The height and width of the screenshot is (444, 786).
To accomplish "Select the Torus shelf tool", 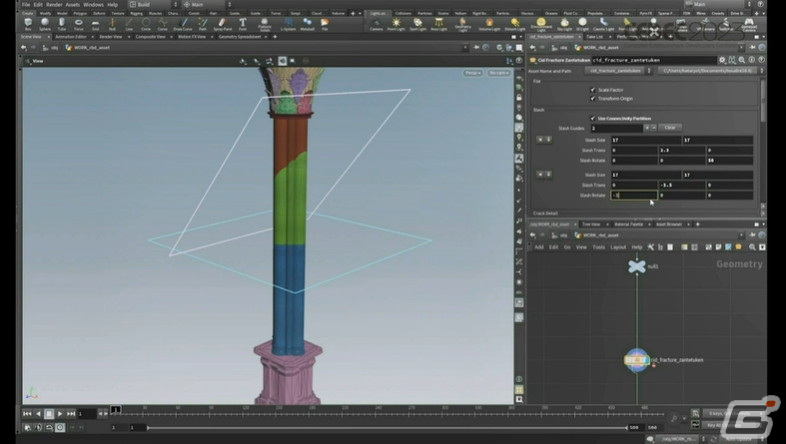I will (79, 24).
